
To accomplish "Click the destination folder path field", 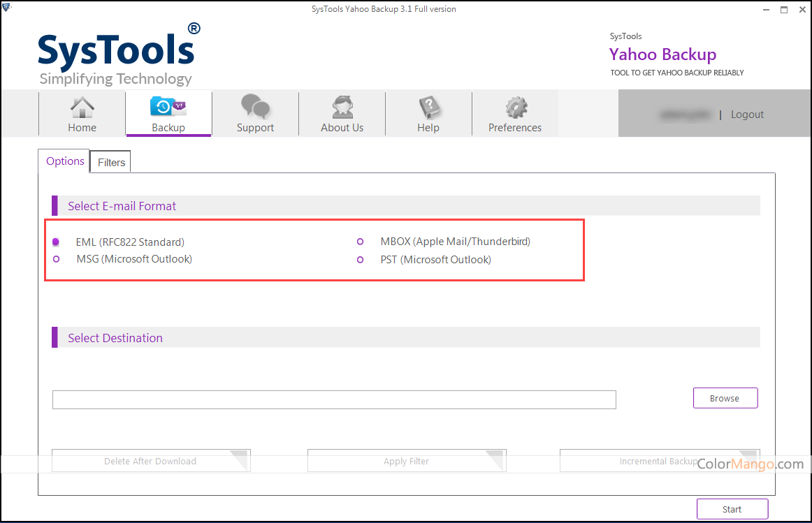I will 334,399.
